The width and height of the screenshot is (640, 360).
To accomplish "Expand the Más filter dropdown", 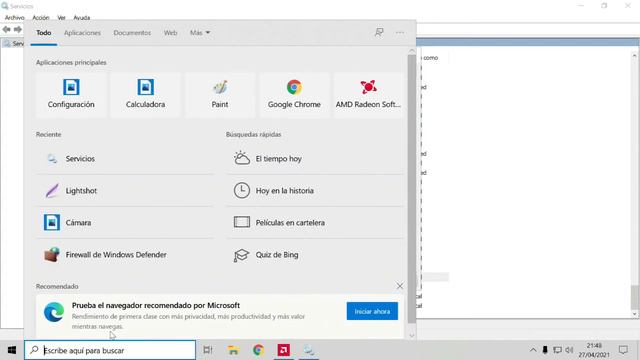I will tap(200, 33).
